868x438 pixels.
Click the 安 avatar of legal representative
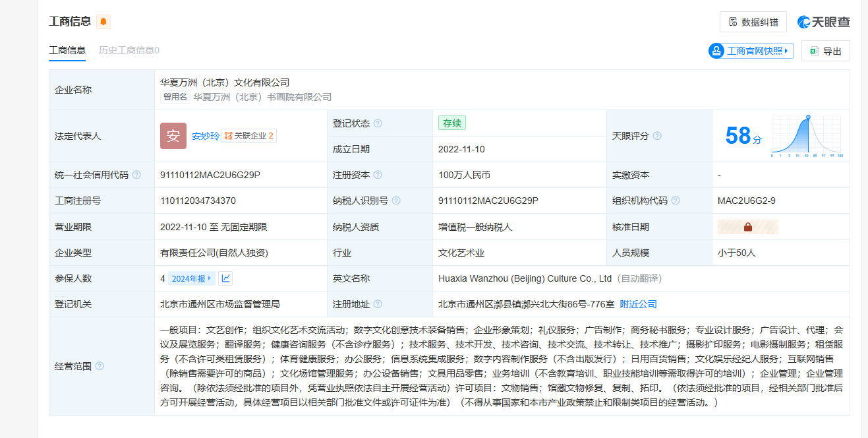tap(173, 136)
